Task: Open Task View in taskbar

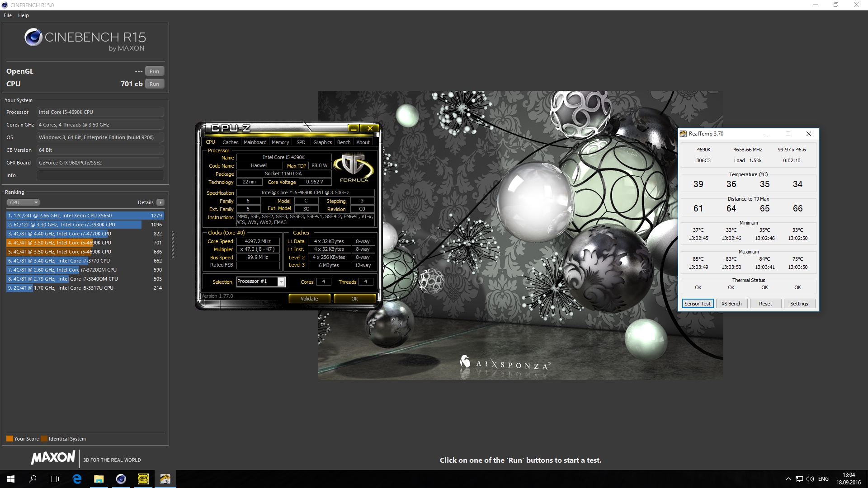Action: [54, 479]
